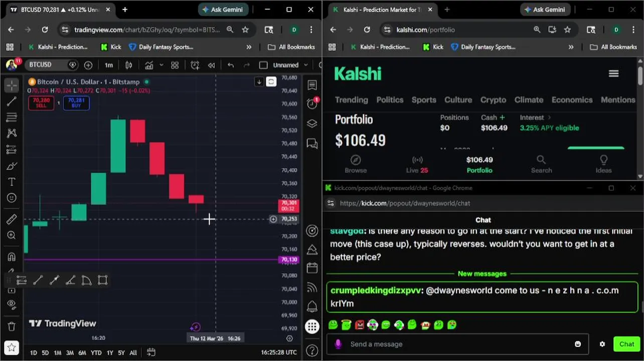This screenshot has width=644, height=361.
Task: Change the 1m chart interval
Action: pyautogui.click(x=109, y=65)
